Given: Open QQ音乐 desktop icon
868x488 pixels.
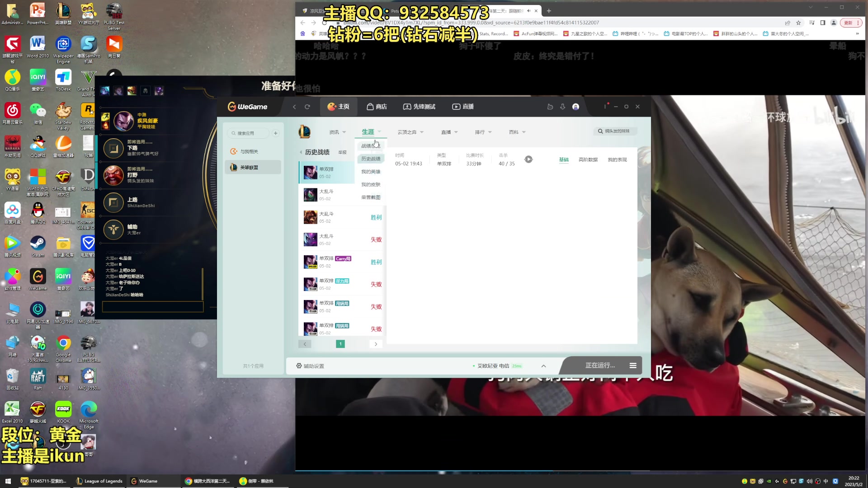Looking at the screenshot, I should [x=13, y=80].
